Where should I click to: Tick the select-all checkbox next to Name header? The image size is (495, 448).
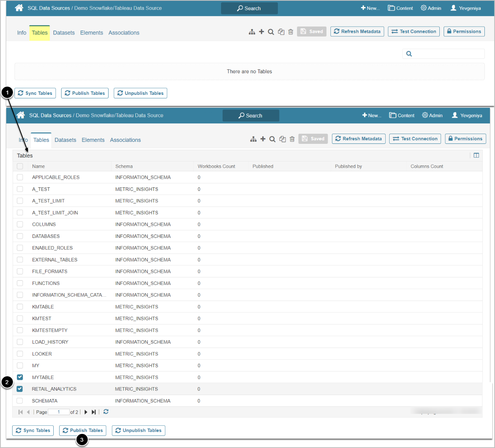pos(20,166)
